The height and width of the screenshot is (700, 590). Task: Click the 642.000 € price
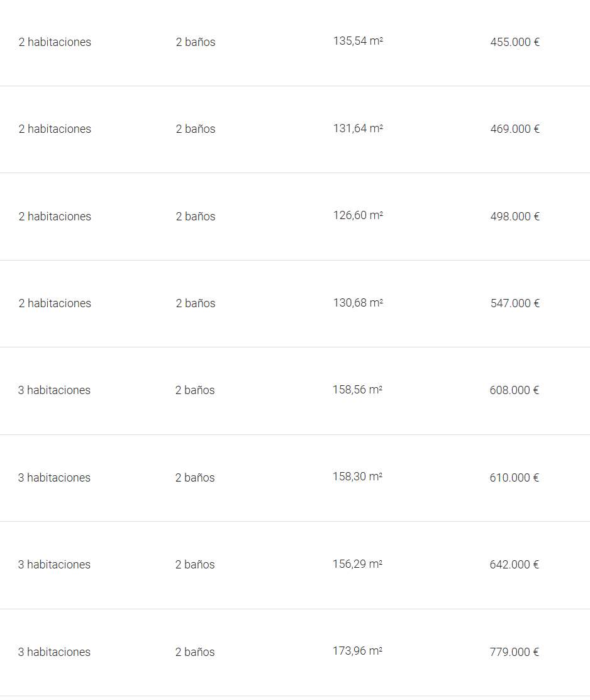[x=514, y=565]
